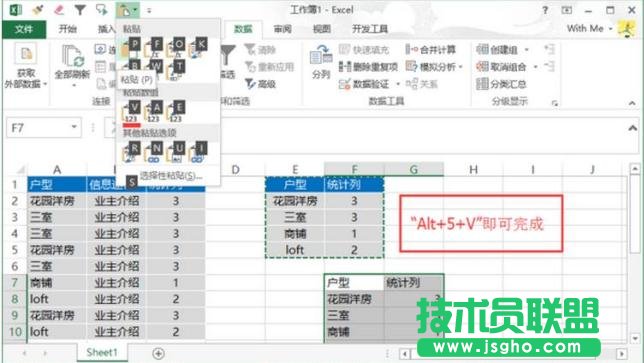The height and width of the screenshot is (363, 644).
Task: Click hide detail icon beside 取消组合
Action: (x=550, y=66)
